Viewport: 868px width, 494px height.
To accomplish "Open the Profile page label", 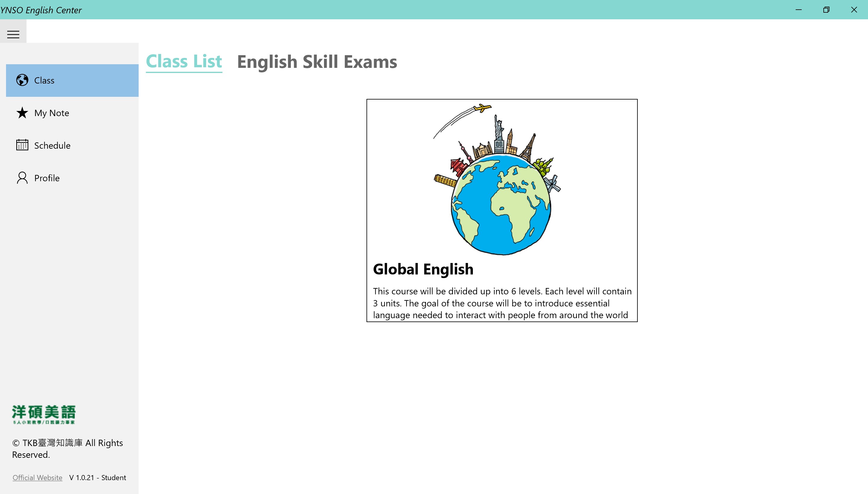I will (x=47, y=178).
